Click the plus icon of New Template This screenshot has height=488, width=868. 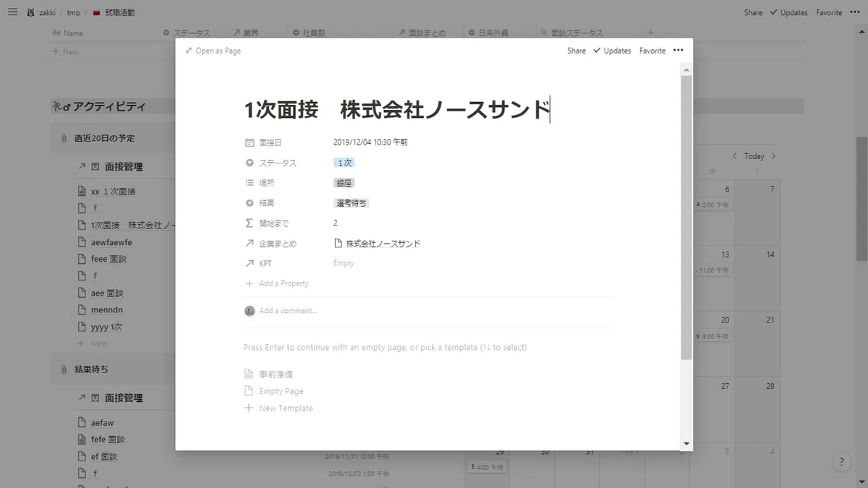250,408
